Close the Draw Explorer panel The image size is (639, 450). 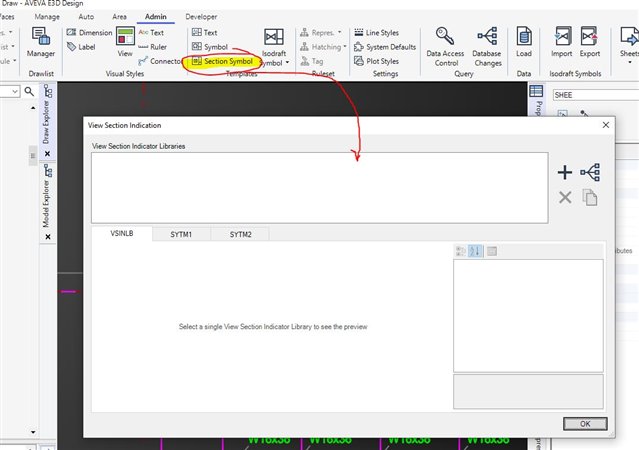tap(47, 154)
